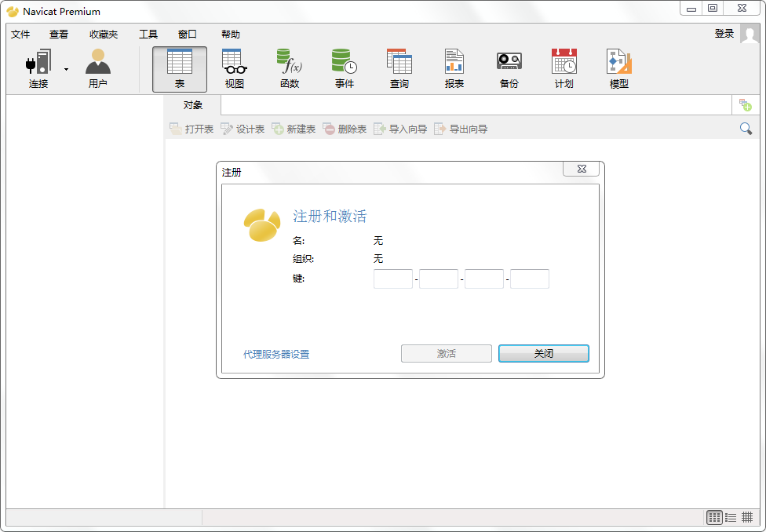The width and height of the screenshot is (766, 532).
Task: Open the Model (模型) toolbar icon
Action: click(619, 69)
